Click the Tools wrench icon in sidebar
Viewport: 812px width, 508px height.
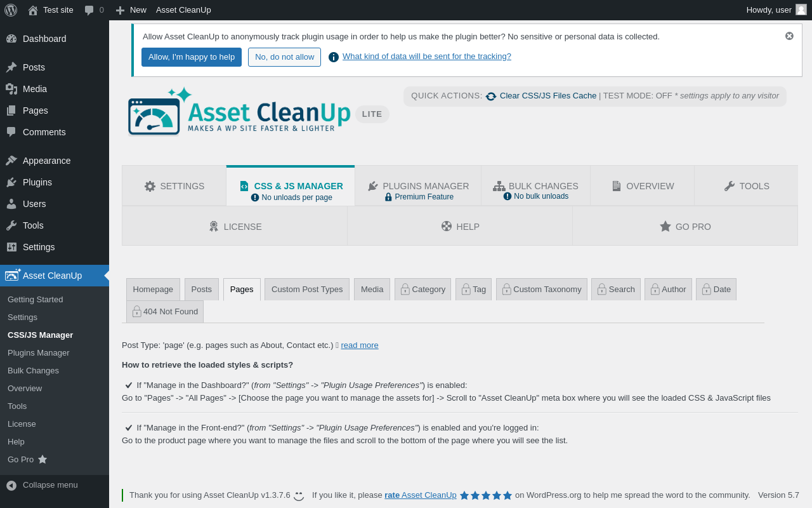coord(11,225)
